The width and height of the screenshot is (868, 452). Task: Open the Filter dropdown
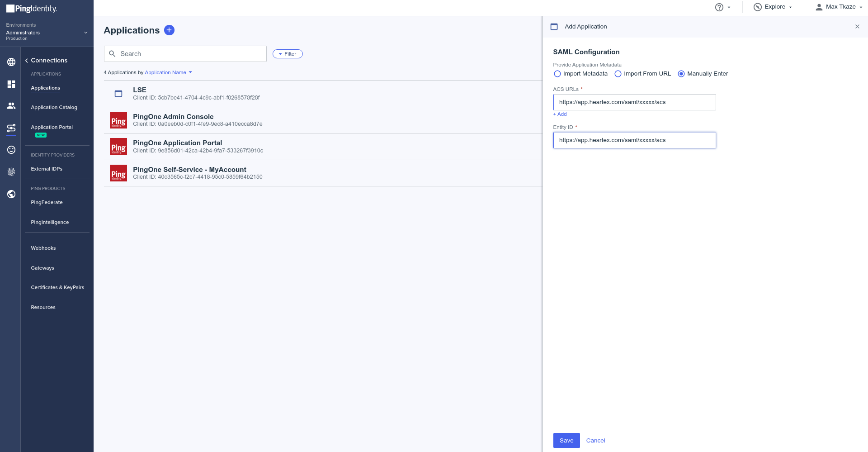[288, 54]
